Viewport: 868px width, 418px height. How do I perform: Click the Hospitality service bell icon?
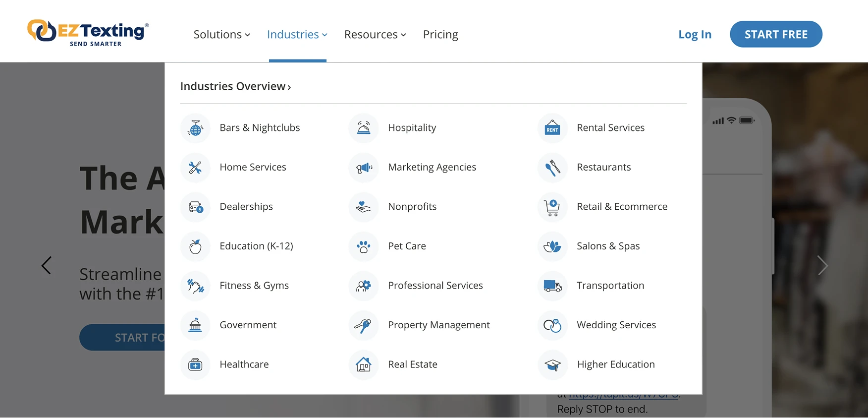pos(364,128)
